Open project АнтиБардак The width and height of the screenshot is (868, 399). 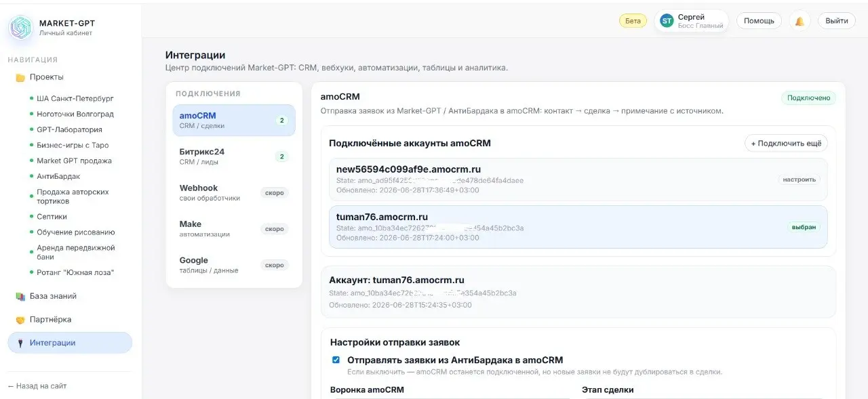58,177
